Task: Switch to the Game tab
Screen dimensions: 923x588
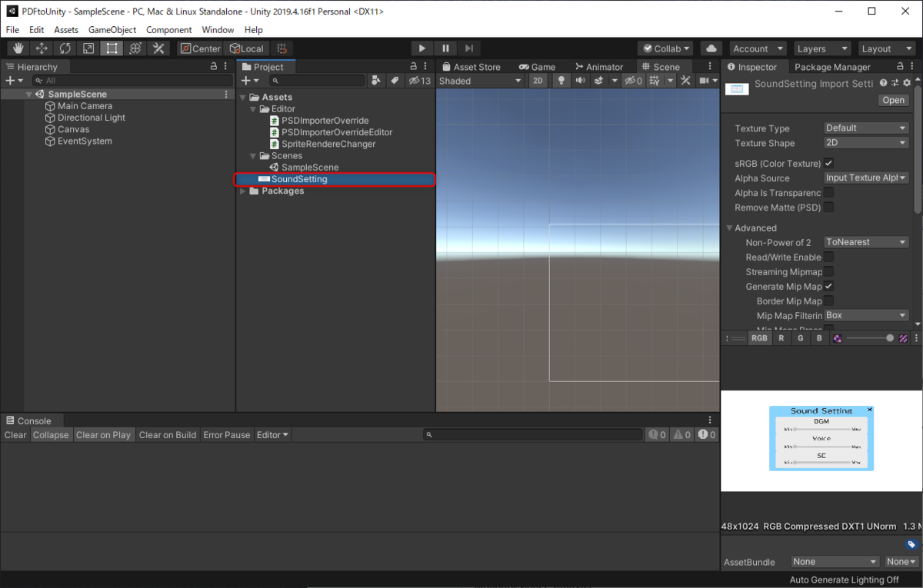Action: coord(537,67)
